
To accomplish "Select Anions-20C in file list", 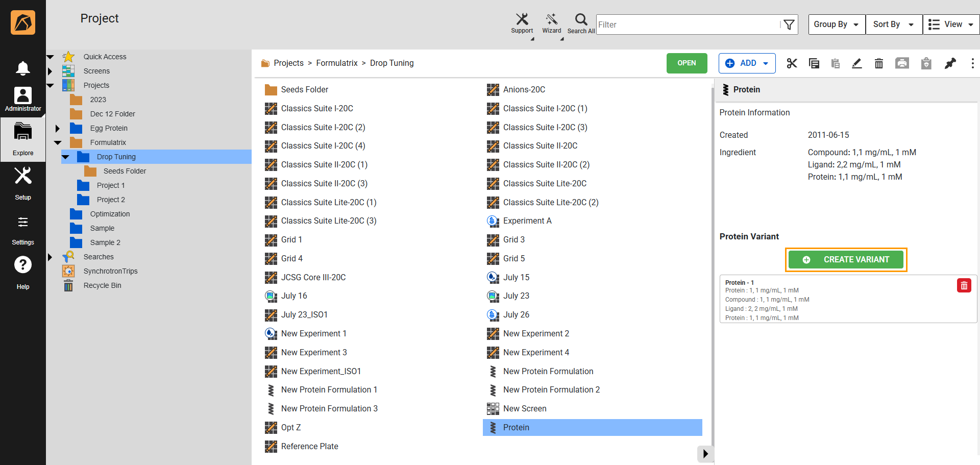I will 524,89.
